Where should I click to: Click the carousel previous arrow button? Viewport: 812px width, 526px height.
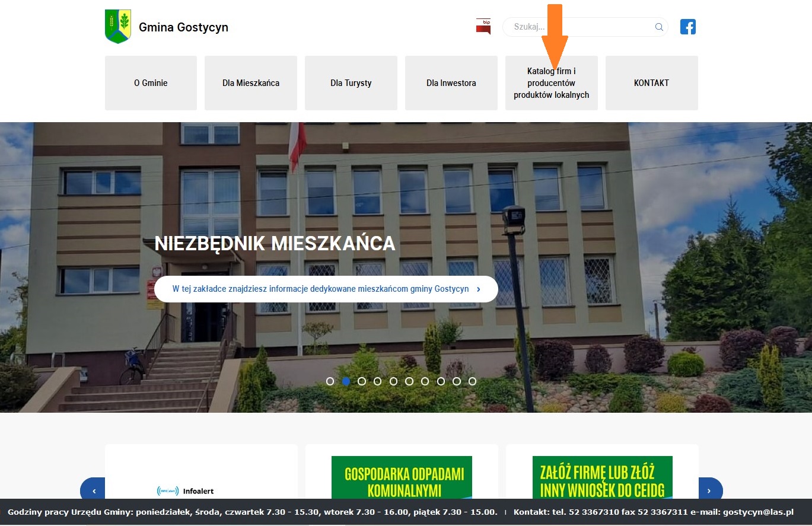93,490
